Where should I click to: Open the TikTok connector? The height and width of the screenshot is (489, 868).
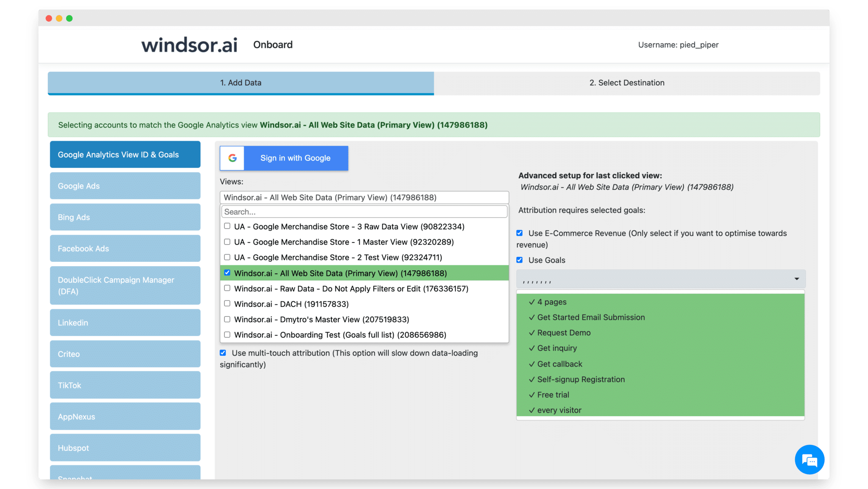point(125,385)
